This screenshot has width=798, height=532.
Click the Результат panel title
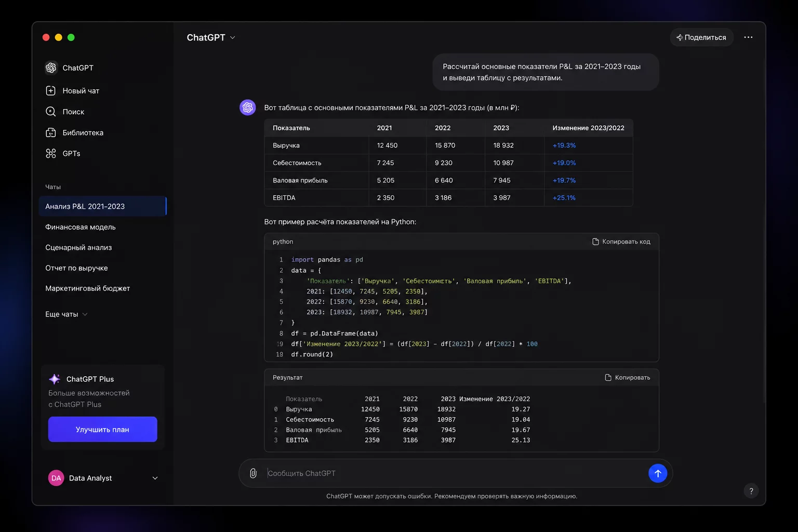[x=288, y=378]
